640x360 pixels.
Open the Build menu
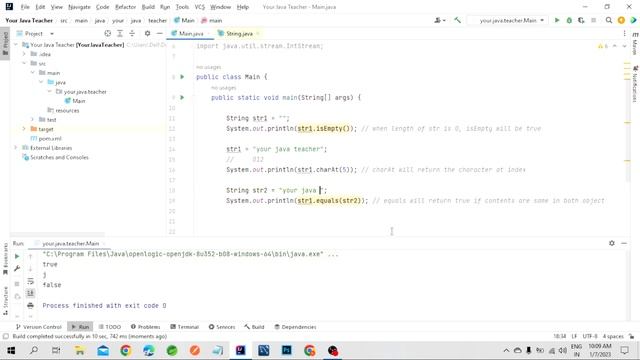[x=148, y=7]
